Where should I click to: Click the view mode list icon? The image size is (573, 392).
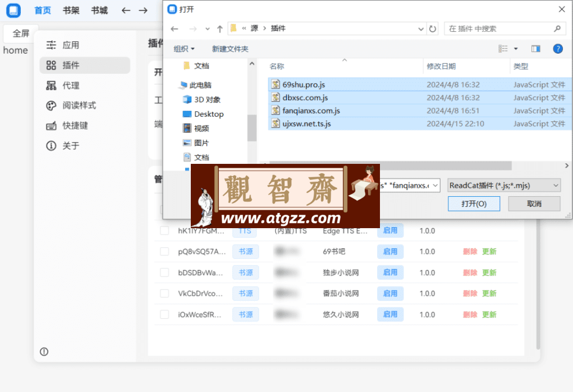[503, 49]
